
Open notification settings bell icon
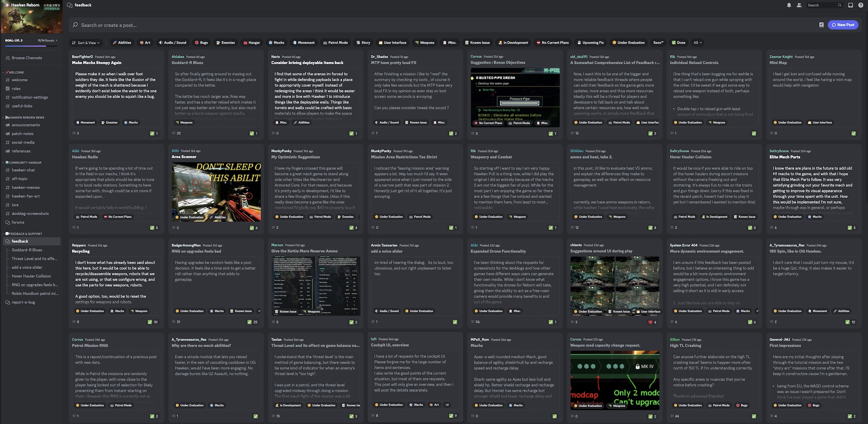[789, 5]
